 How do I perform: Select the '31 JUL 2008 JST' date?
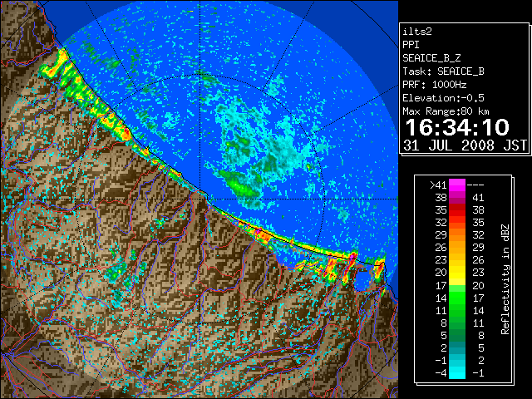pyautogui.click(x=465, y=145)
